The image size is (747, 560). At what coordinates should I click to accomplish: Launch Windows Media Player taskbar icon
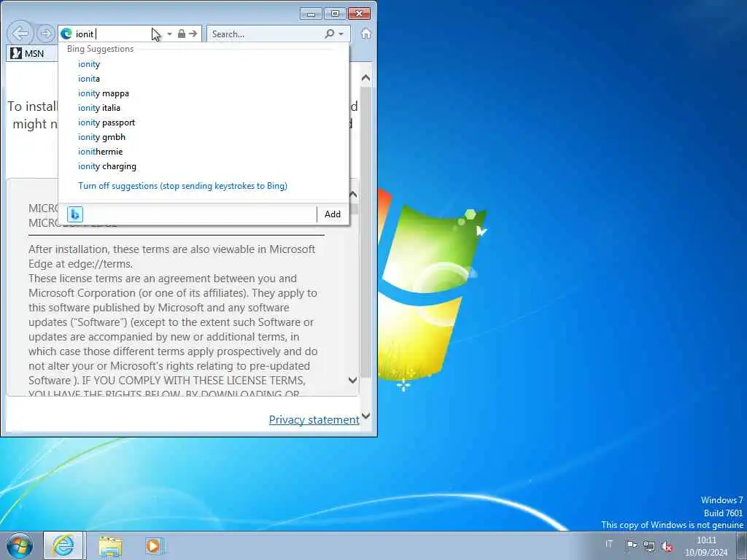[155, 545]
